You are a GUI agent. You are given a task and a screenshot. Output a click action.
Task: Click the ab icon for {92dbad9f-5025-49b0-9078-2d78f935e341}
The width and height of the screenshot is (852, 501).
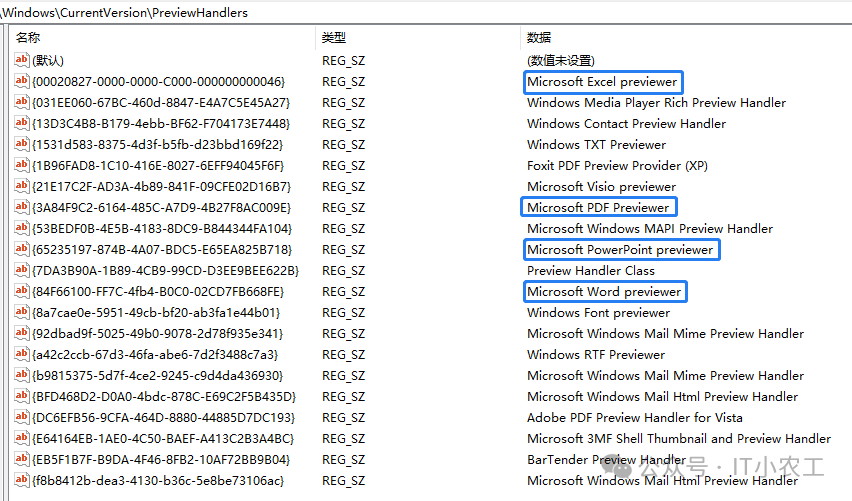(x=22, y=333)
